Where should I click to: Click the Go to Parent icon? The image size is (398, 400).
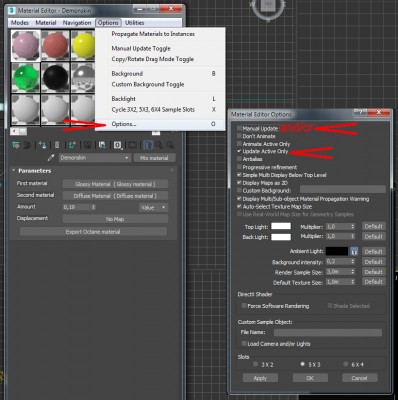point(159,145)
